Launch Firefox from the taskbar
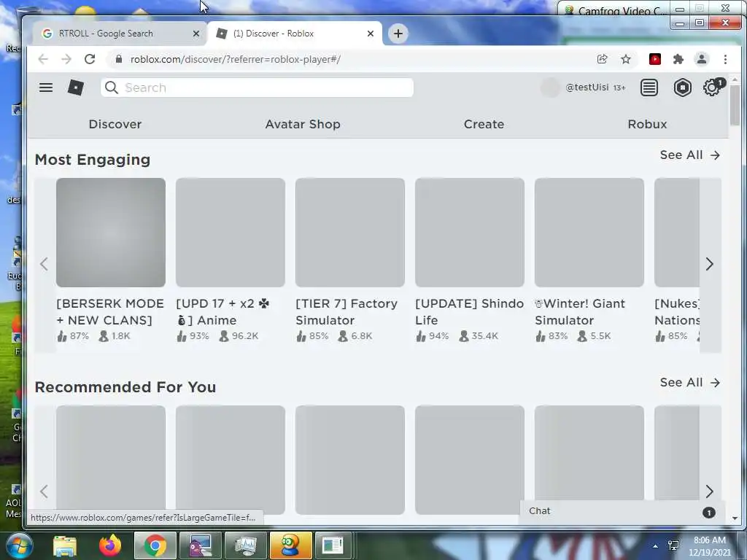The image size is (747, 560). click(x=110, y=545)
